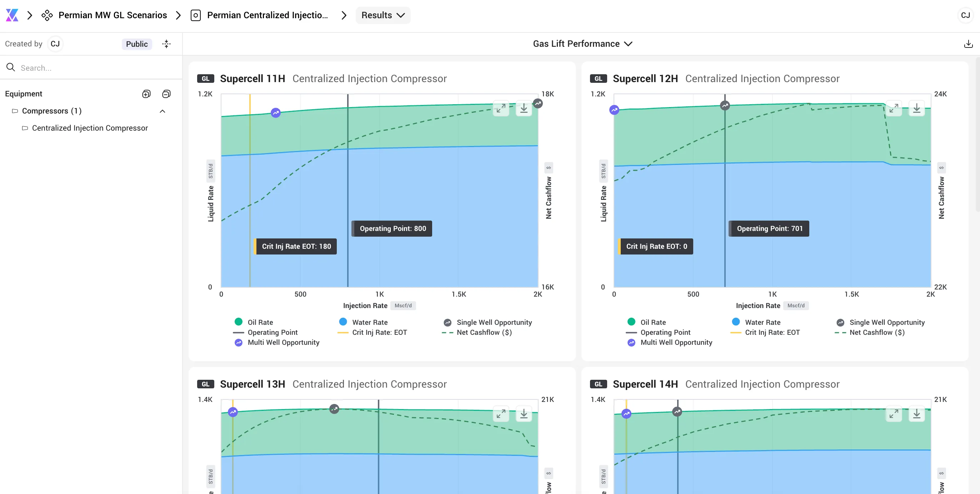Click Water Rate blue swatch in Supercell 12H legend

pyautogui.click(x=736, y=322)
